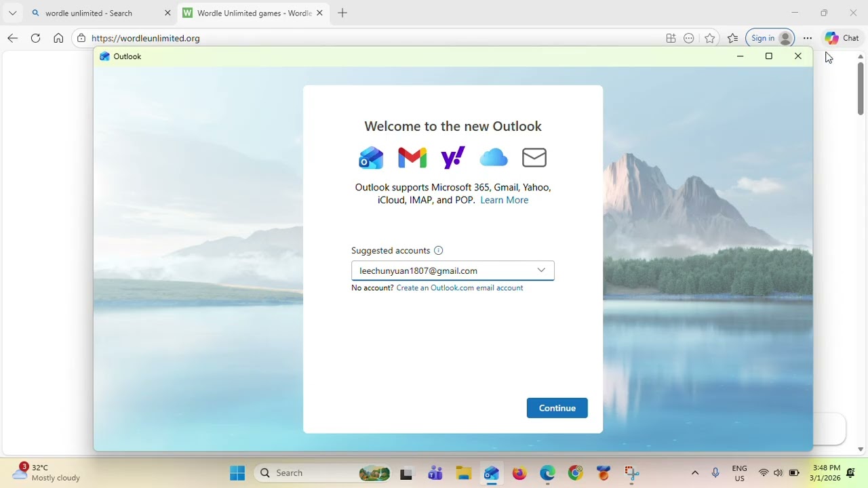Click Continue to add the account
The width and height of the screenshot is (868, 488).
(x=557, y=408)
